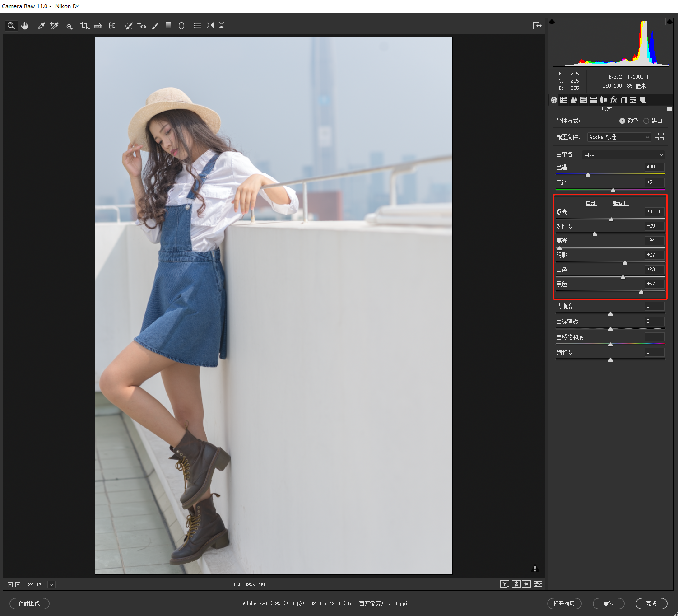Swap before and after settings
The width and height of the screenshot is (678, 616).
[516, 584]
